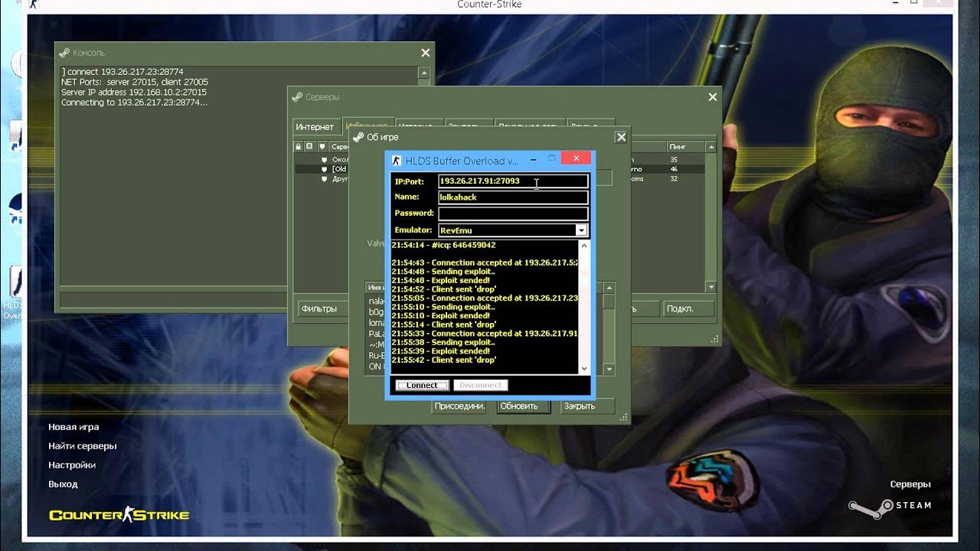980x551 pixels.
Task: Select Новая игра in main menu
Action: [73, 427]
